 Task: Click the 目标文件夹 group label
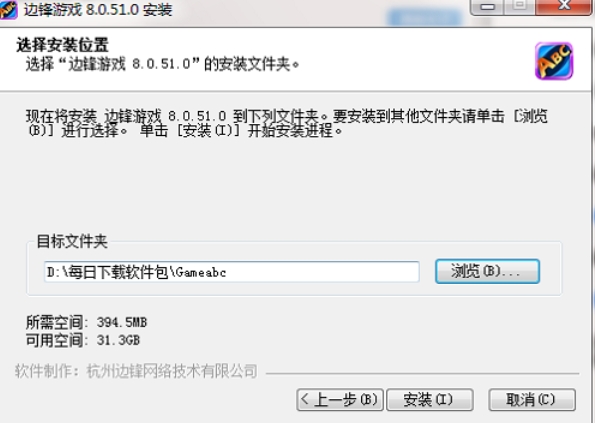coord(72,242)
